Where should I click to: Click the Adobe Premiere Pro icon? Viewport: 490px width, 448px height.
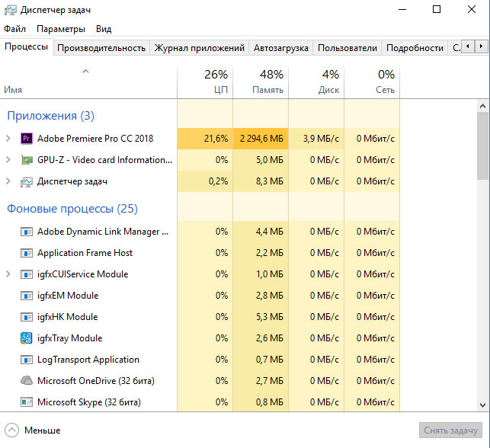pyautogui.click(x=27, y=139)
